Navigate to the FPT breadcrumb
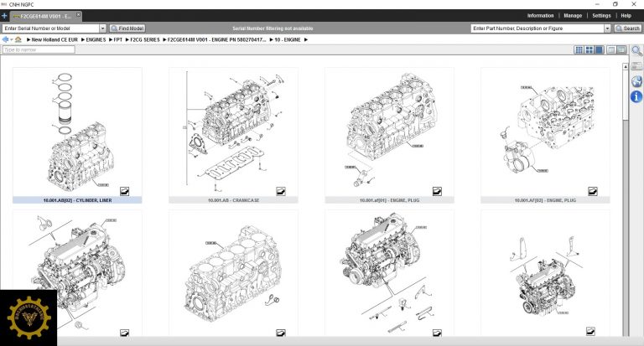The height and width of the screenshot is (346, 644). pyautogui.click(x=118, y=40)
